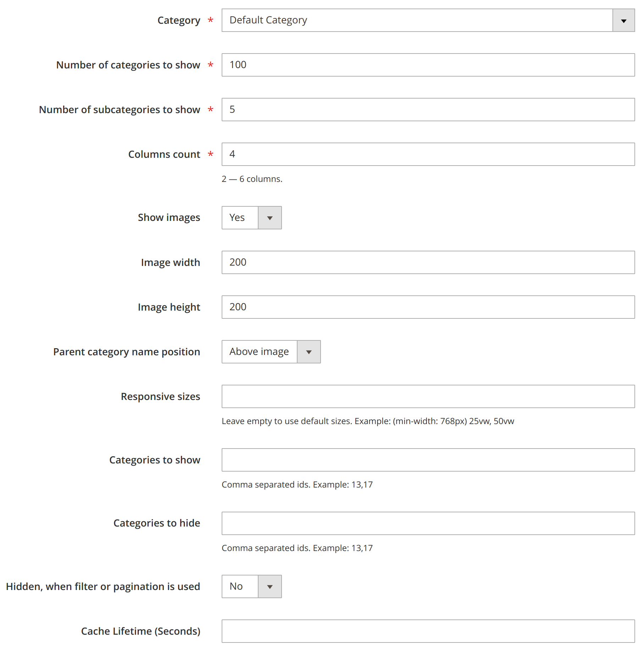Viewport: 644px width, 651px height.
Task: Expand the Hidden when filter dropdown
Action: 270,586
